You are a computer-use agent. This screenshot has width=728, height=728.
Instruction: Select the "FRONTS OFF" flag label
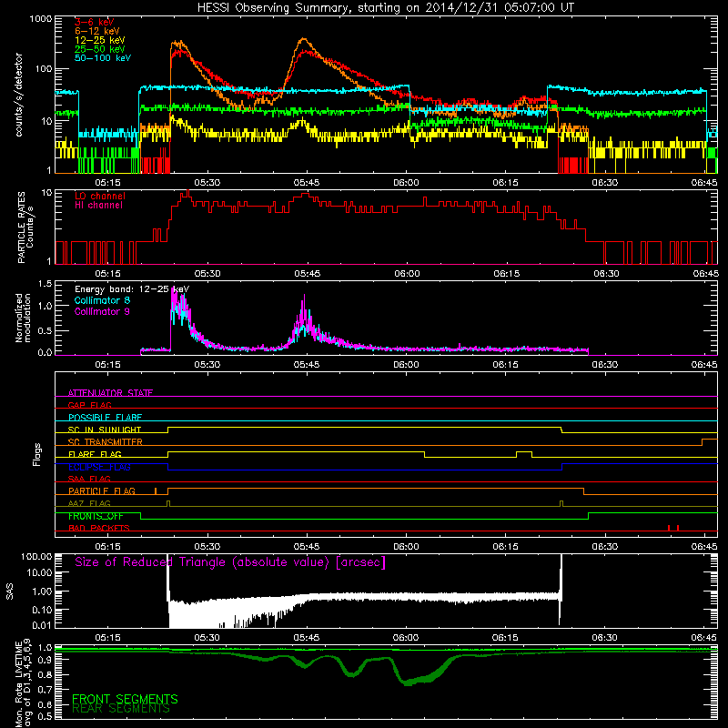click(96, 516)
